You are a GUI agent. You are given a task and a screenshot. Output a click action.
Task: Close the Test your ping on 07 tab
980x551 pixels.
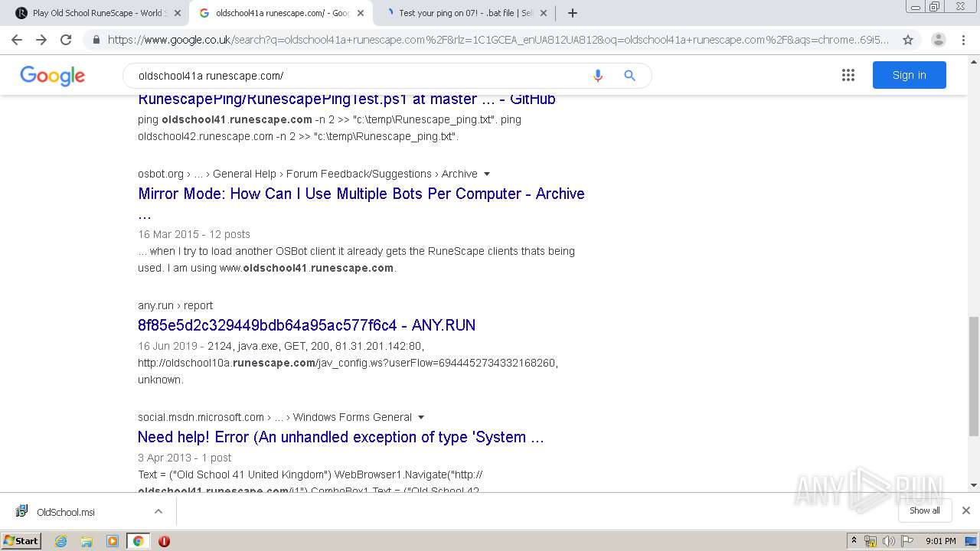click(x=544, y=13)
